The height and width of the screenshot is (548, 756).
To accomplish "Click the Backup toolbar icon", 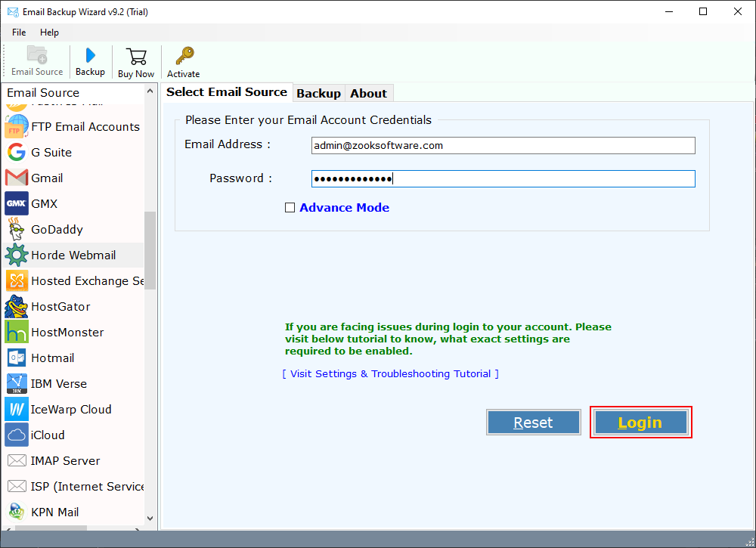I will click(90, 55).
